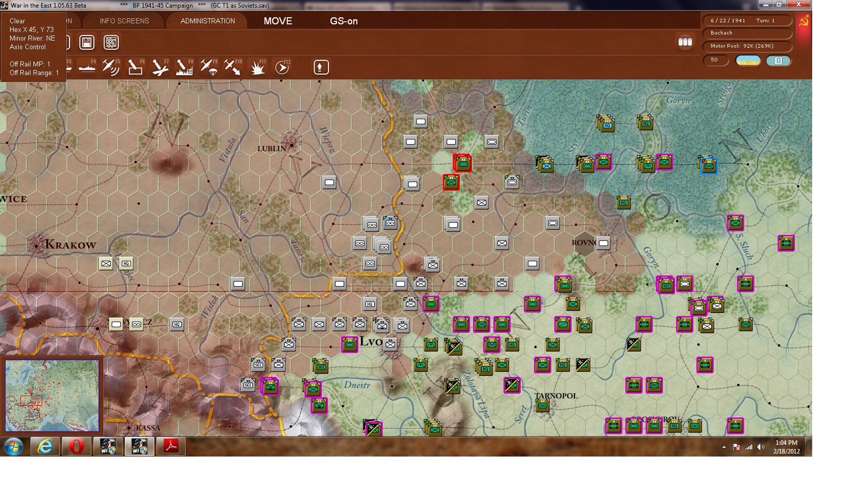Click the GS-on status label

pos(344,21)
